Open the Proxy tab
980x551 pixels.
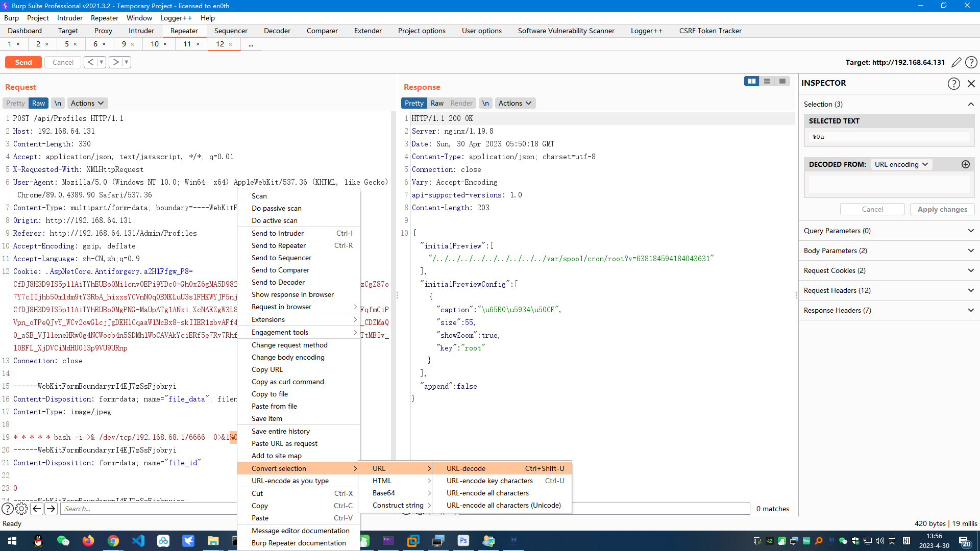point(103,31)
